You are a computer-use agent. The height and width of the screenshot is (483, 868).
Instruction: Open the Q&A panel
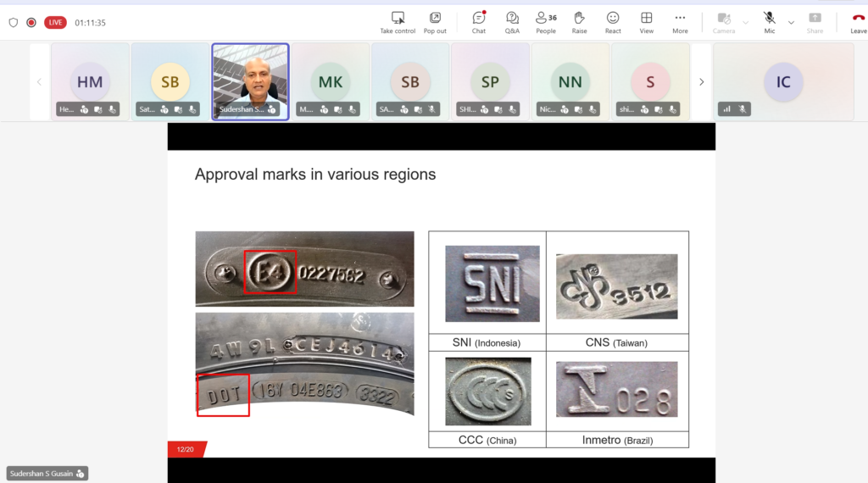(512, 23)
